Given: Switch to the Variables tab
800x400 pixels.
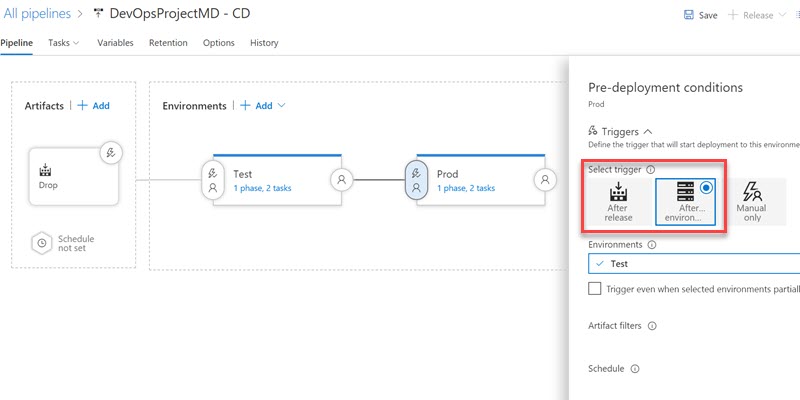Looking at the screenshot, I should tap(115, 43).
